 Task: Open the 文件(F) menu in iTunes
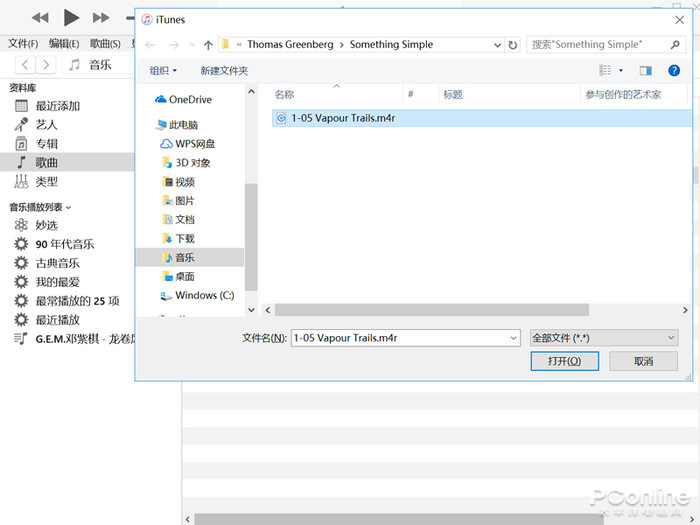23,44
